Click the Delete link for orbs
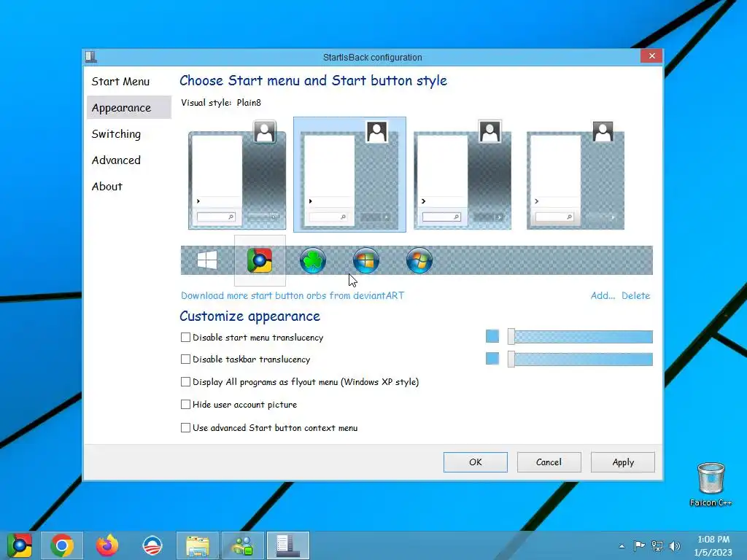 point(635,295)
